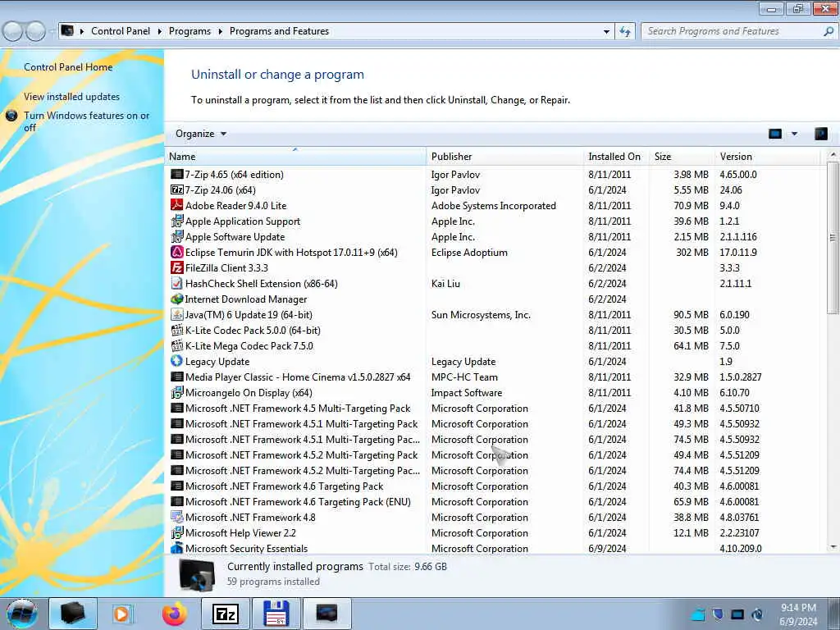The height and width of the screenshot is (630, 840).
Task: Select the 7-Zip 4.65 (x64 edition) icon
Action: [177, 174]
